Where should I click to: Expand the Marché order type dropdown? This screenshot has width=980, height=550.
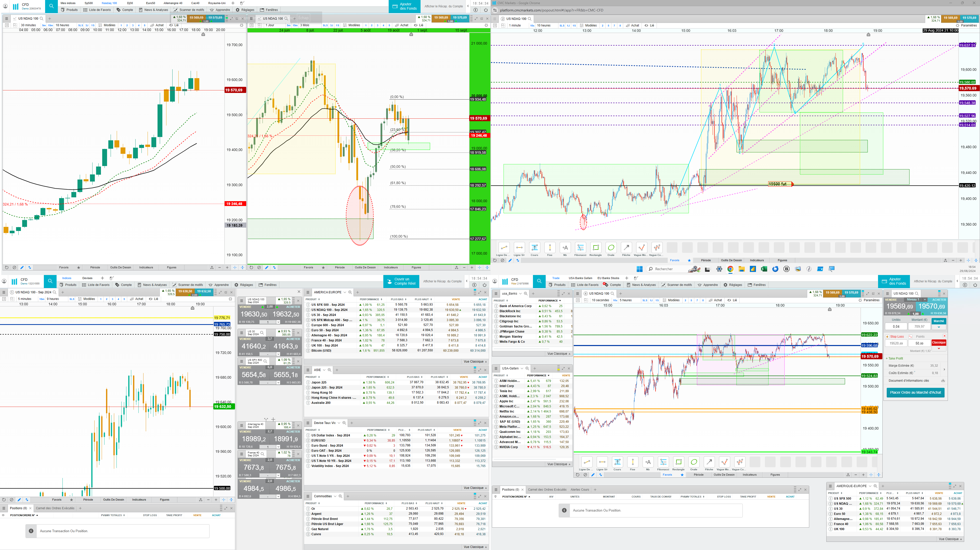tap(938, 327)
